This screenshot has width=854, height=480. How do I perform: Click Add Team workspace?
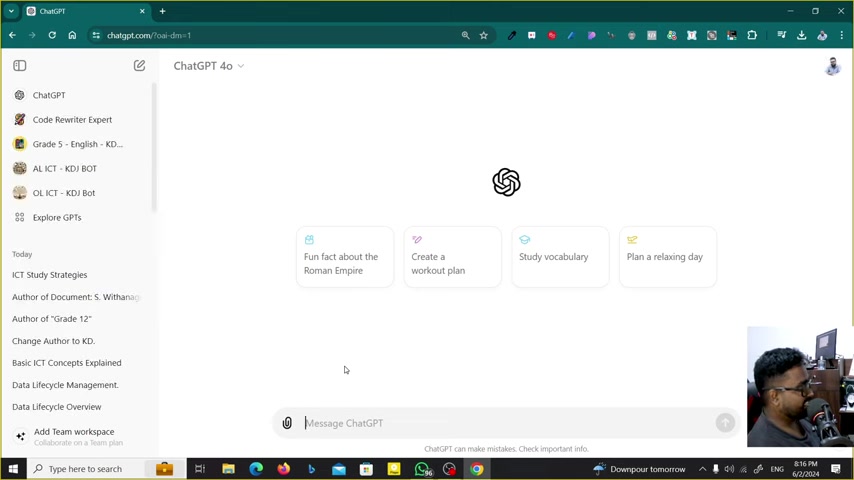pos(78,437)
